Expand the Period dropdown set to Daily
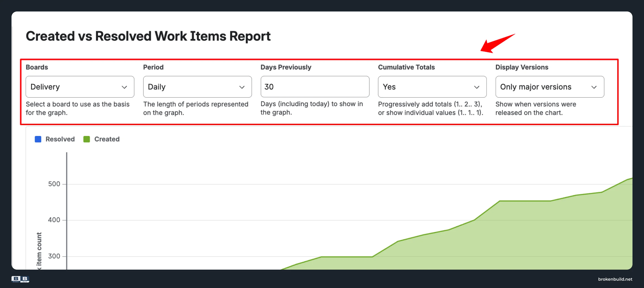This screenshot has height=288, width=644. click(197, 87)
